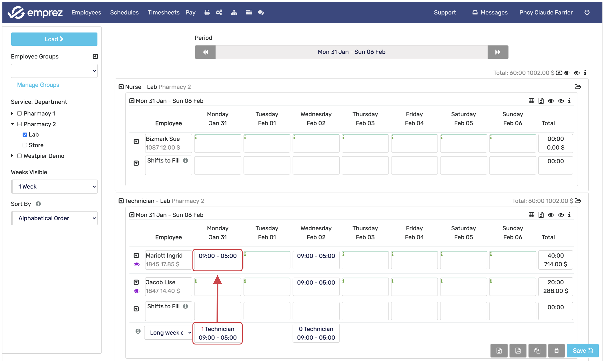
Task: Click table grid icon in Technician week header
Action: (x=531, y=215)
